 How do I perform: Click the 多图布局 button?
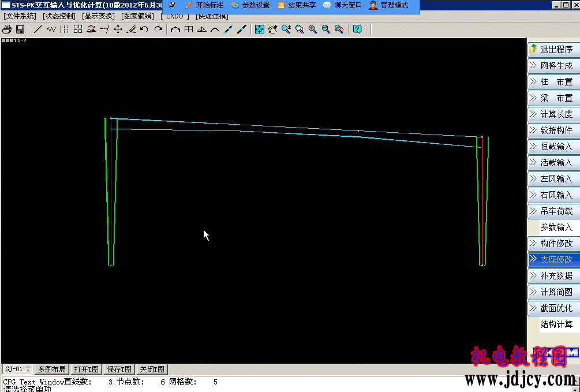pos(52,369)
